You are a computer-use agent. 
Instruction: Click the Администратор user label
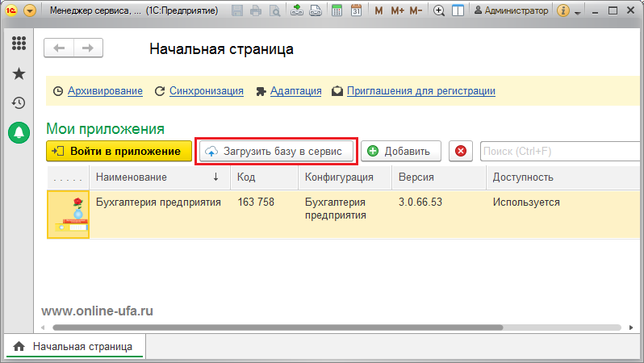(512, 10)
